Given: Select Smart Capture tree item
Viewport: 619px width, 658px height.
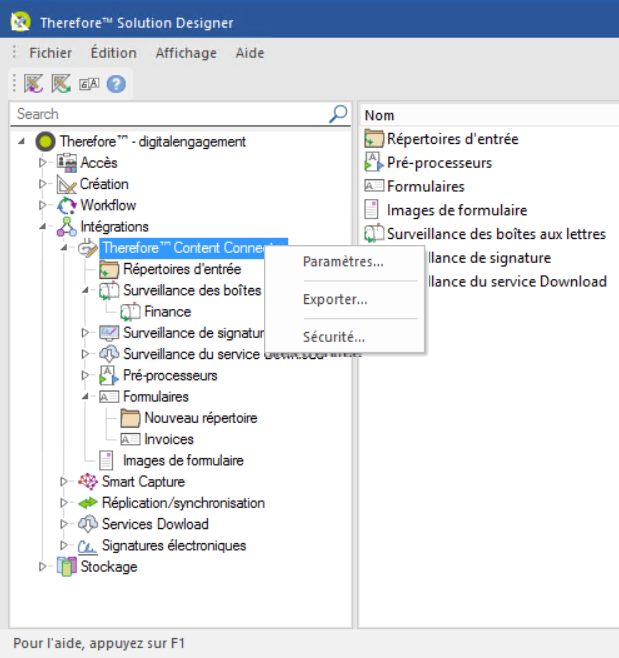Looking at the screenshot, I should [x=143, y=482].
